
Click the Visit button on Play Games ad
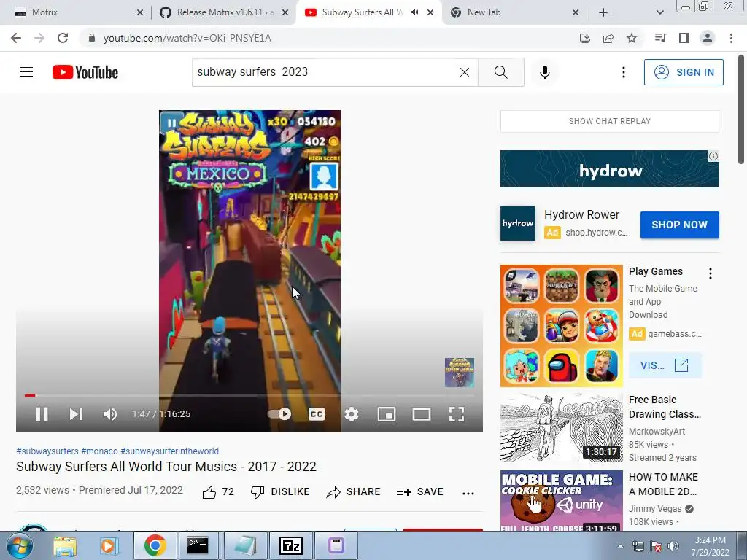click(665, 365)
